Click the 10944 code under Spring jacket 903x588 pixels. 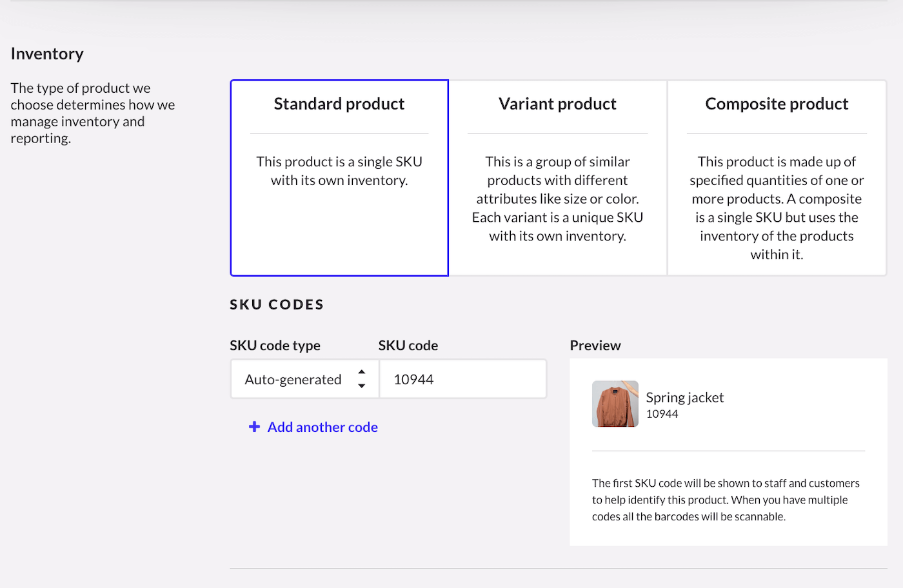tap(661, 413)
